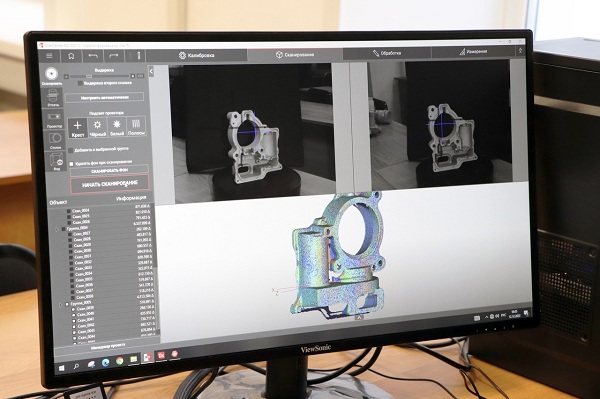
Task: Expand the Группа_0004 tree node arrow
Action: pos(57,230)
